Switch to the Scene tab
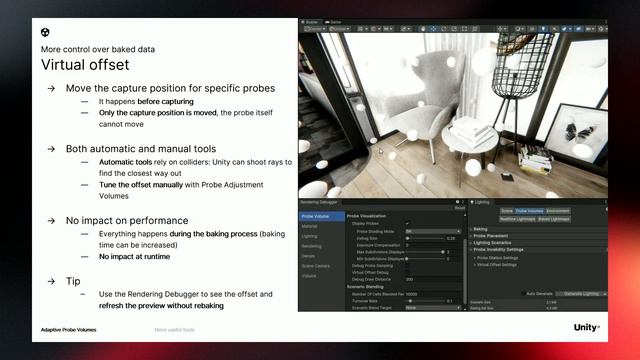640x360 pixels. pos(311,22)
